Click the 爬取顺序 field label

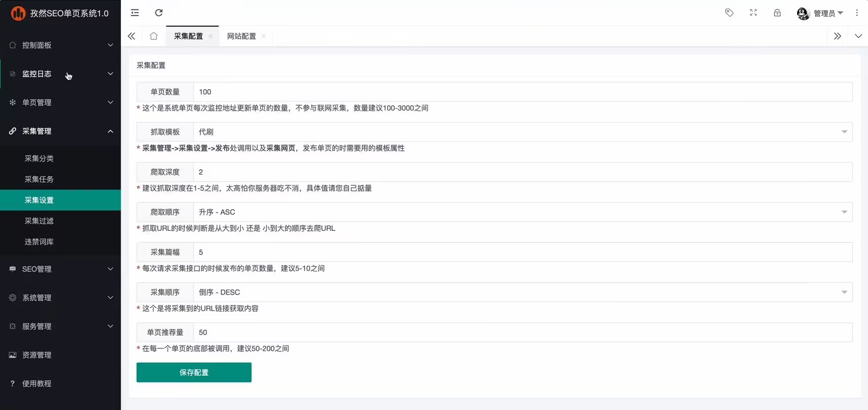point(165,212)
